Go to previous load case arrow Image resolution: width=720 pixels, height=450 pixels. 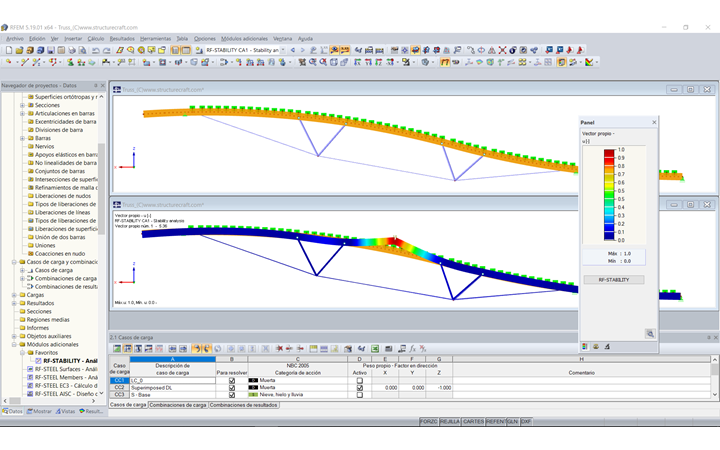point(293,50)
